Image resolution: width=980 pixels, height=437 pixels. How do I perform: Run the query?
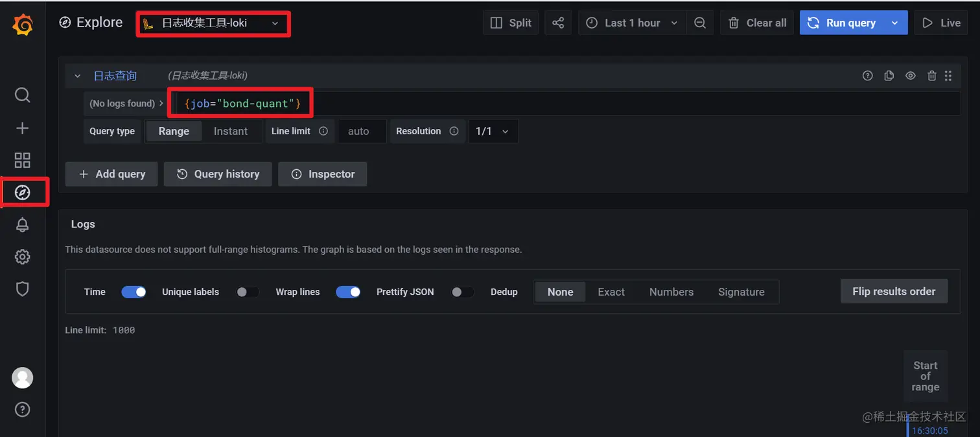point(842,23)
